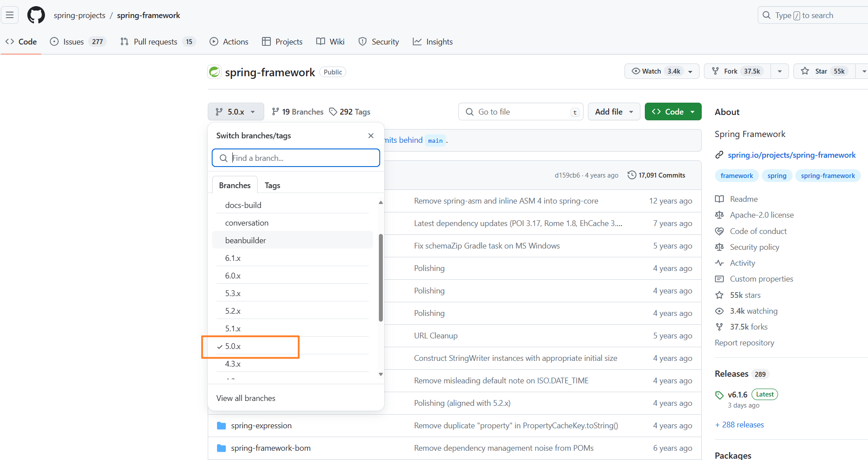Image resolution: width=868 pixels, height=460 pixels.
Task: Open the GitHub homepage logo
Action: [x=36, y=15]
